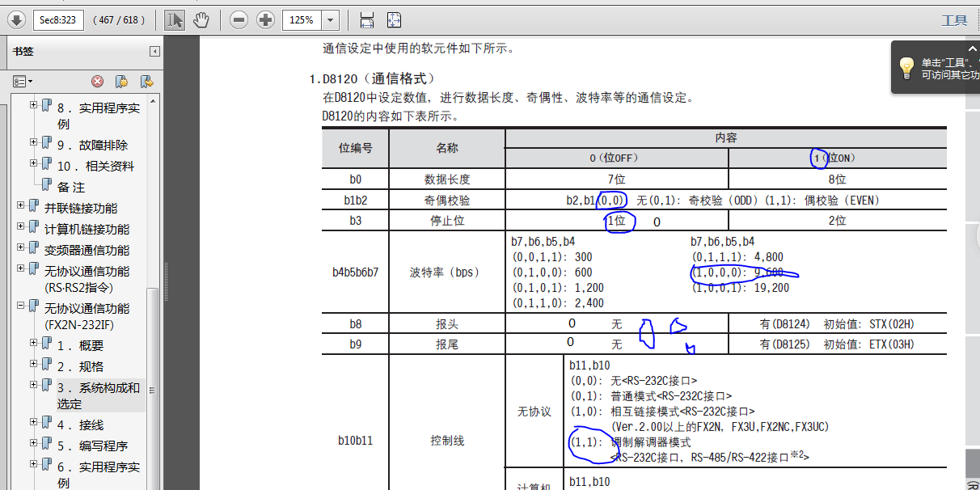Expand the 9. 故障排除 bookmark node
The width and height of the screenshot is (980, 490).
pyautogui.click(x=34, y=143)
